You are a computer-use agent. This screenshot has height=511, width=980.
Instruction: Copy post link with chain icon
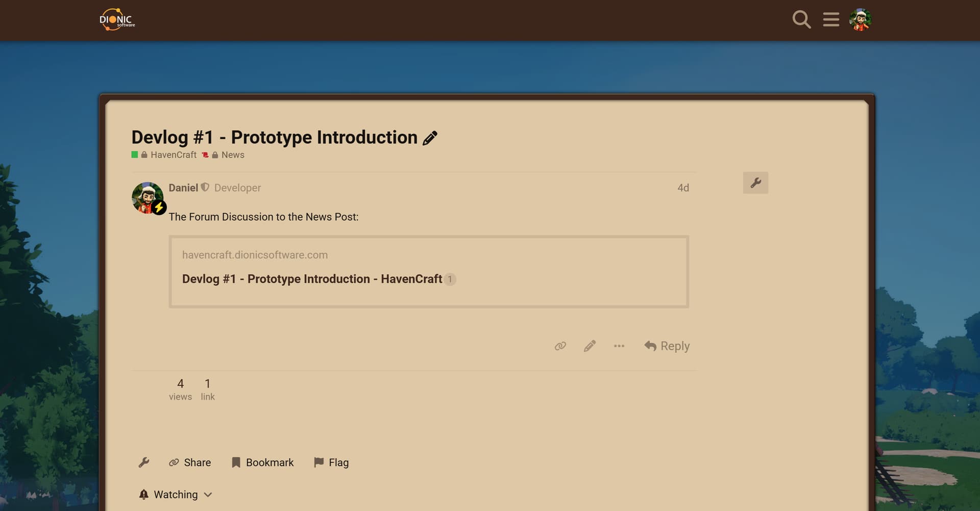560,346
